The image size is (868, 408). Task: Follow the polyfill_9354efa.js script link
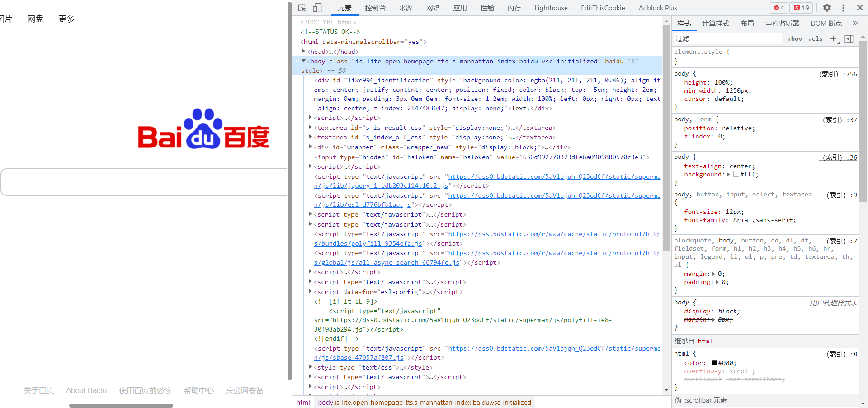point(487,238)
